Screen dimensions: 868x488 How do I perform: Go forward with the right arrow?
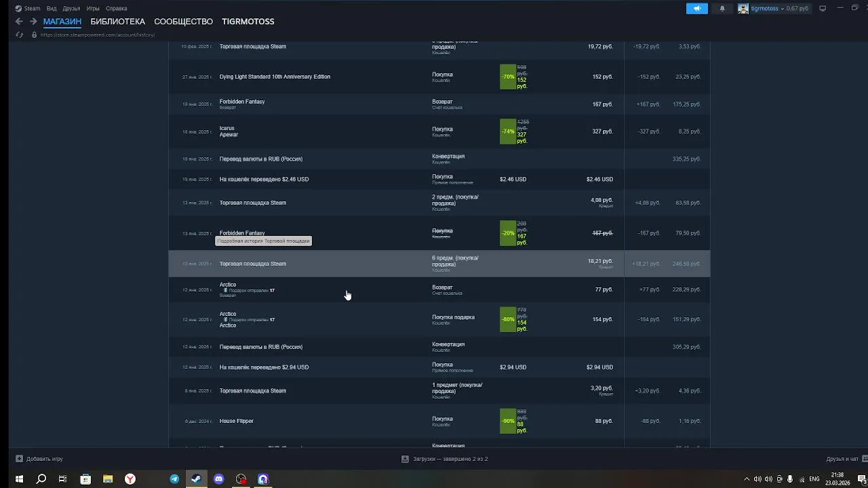(33, 22)
